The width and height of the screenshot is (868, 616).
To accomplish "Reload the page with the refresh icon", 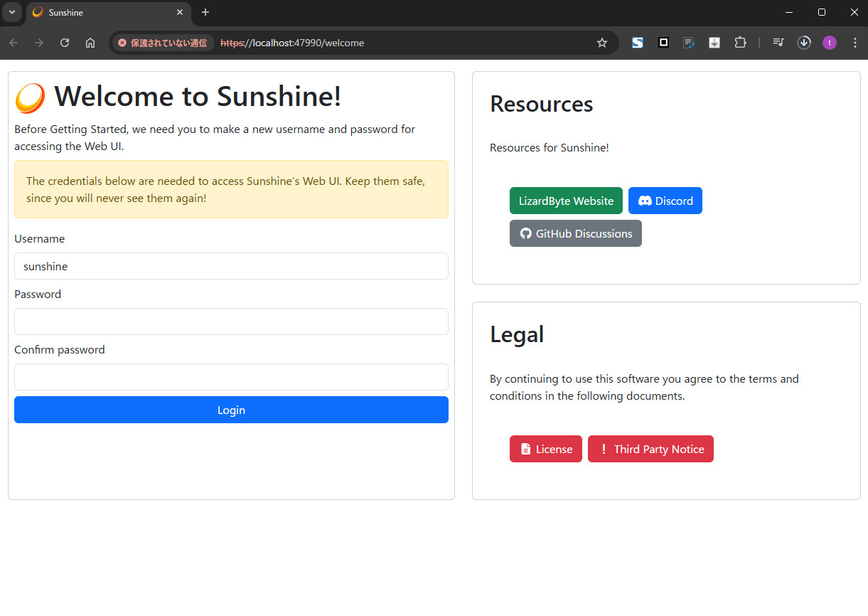I will 64,43.
